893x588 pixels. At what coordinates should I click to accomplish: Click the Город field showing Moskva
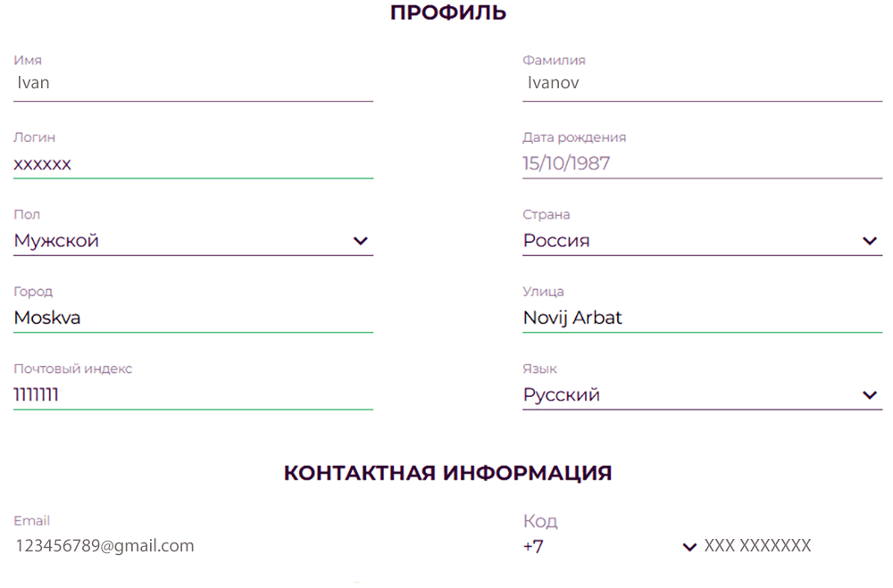[x=193, y=318]
